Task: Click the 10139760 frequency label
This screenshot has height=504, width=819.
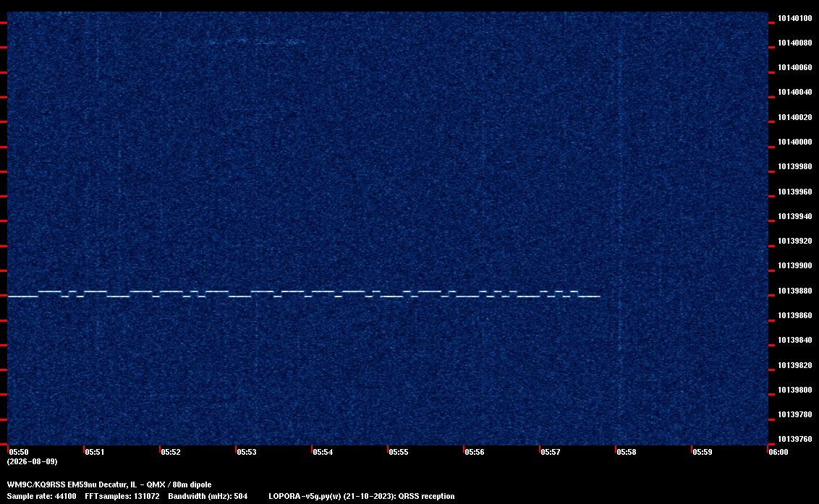Action: point(795,439)
